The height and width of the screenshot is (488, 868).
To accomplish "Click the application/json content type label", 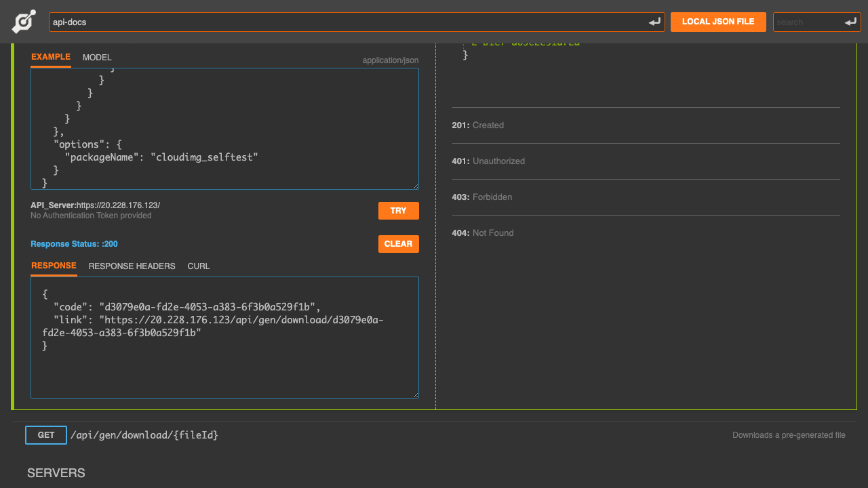I will pos(391,60).
